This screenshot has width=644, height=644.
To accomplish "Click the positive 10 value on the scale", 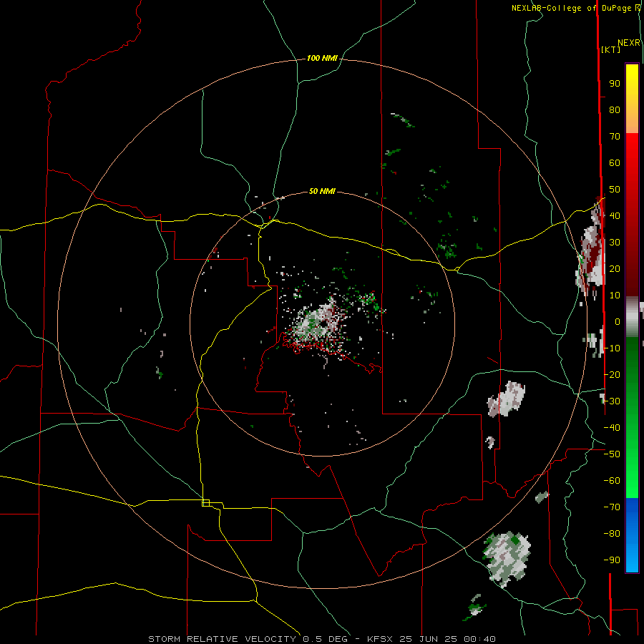I will tap(615, 296).
